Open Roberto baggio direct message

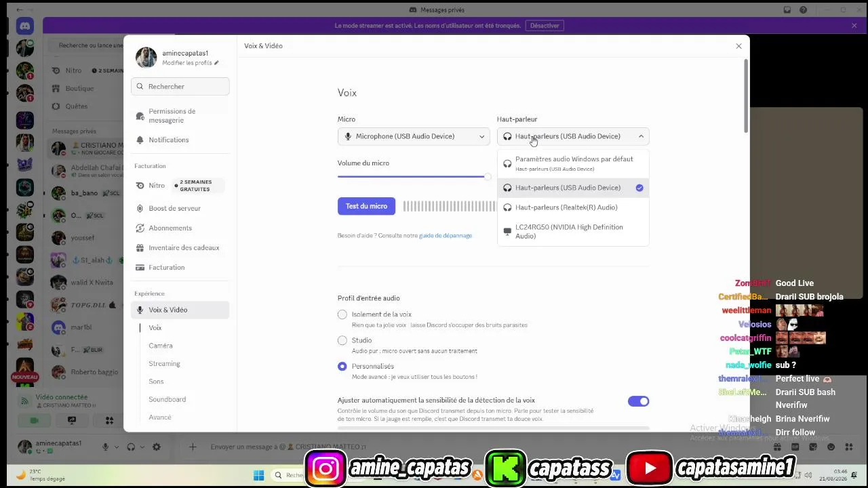click(85, 372)
